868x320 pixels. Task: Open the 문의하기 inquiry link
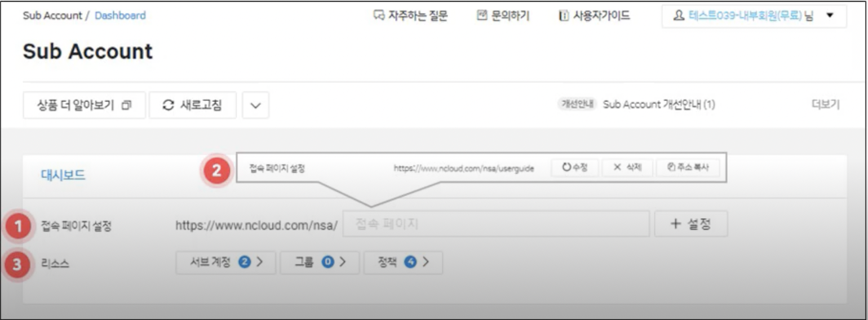(503, 16)
